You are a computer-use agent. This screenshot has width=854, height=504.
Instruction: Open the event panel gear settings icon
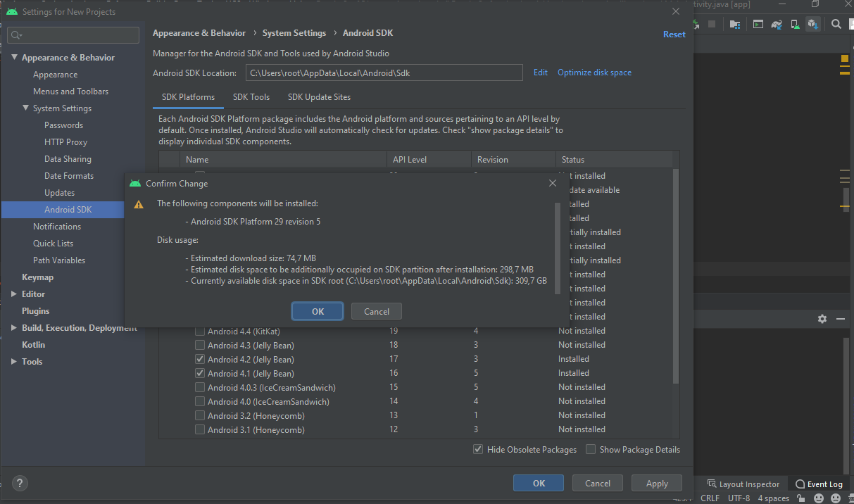coord(822,319)
